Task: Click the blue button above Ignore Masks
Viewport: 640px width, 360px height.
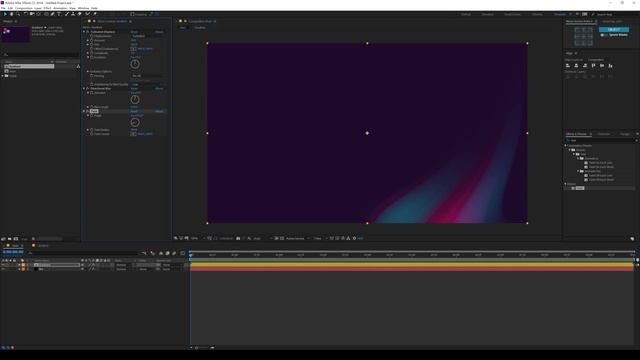Action: pyautogui.click(x=614, y=30)
